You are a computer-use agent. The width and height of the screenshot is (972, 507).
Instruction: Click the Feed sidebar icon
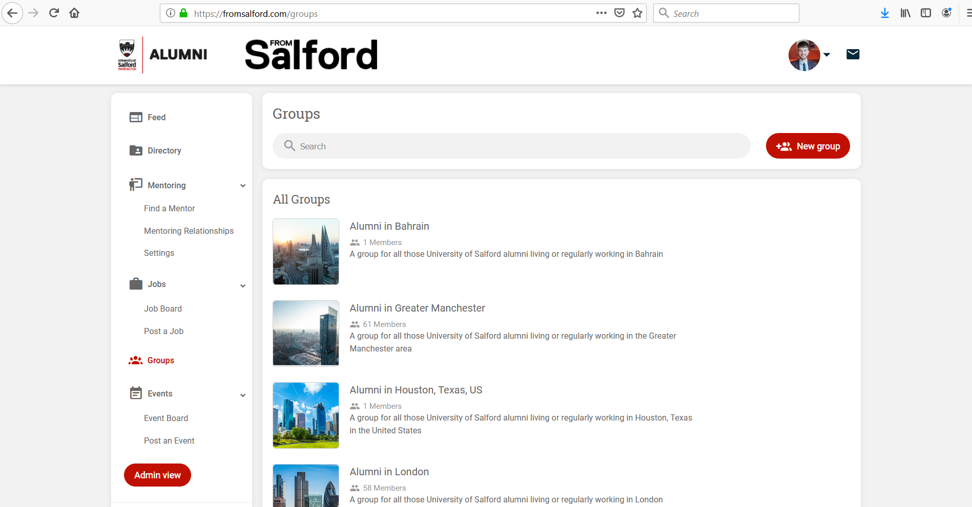pos(136,117)
